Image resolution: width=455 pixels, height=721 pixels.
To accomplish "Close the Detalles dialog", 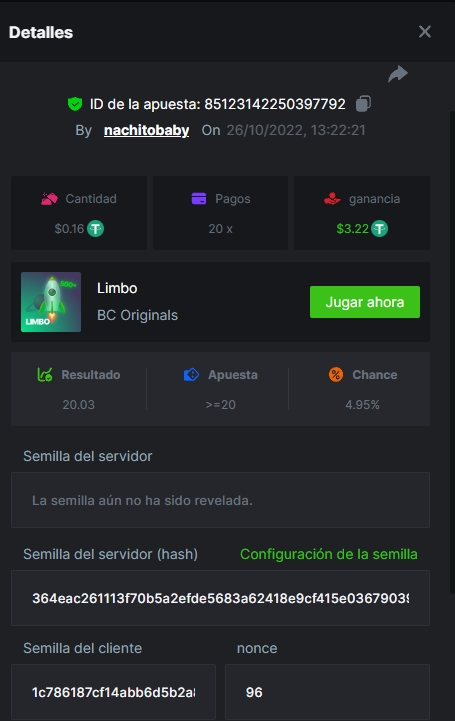I will pos(425,32).
